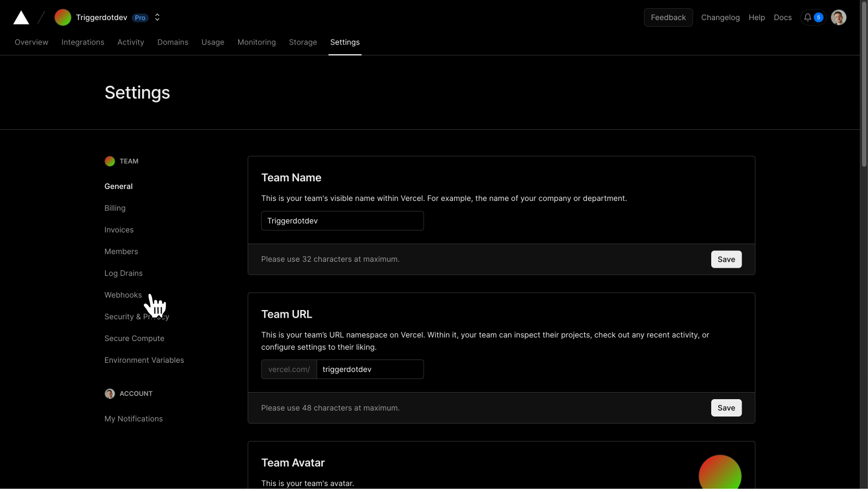Viewport: 868px width, 492px height.
Task: Click the Team URL input field
Action: click(x=370, y=369)
